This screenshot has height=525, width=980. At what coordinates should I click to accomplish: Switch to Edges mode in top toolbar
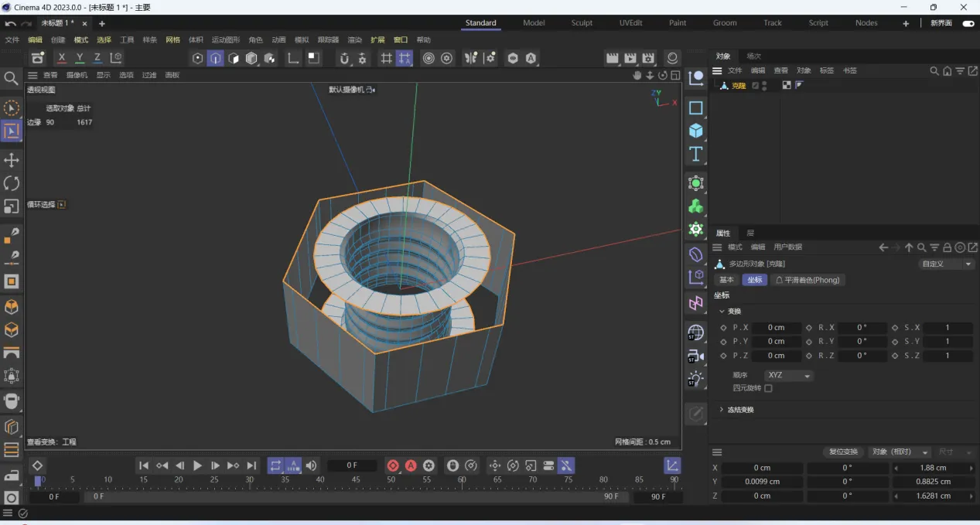216,58
